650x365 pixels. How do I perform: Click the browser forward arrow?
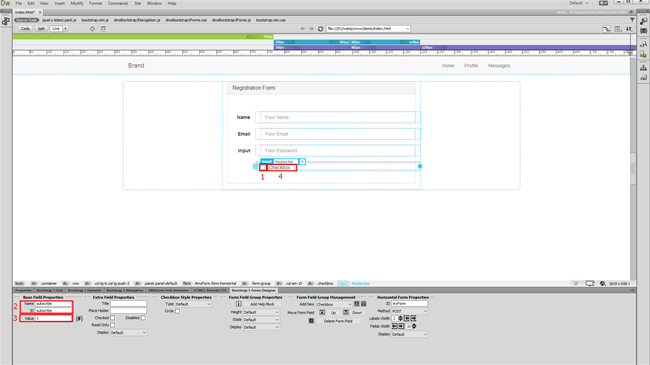tap(311, 29)
